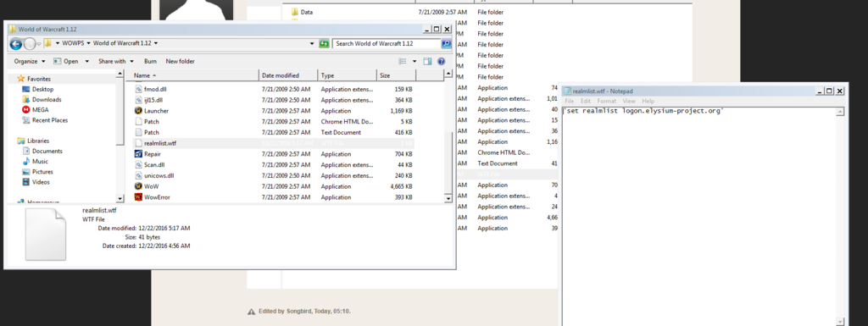Click the Search World of Warcraft 1.12 field
The width and height of the screenshot is (868, 326).
tap(387, 43)
